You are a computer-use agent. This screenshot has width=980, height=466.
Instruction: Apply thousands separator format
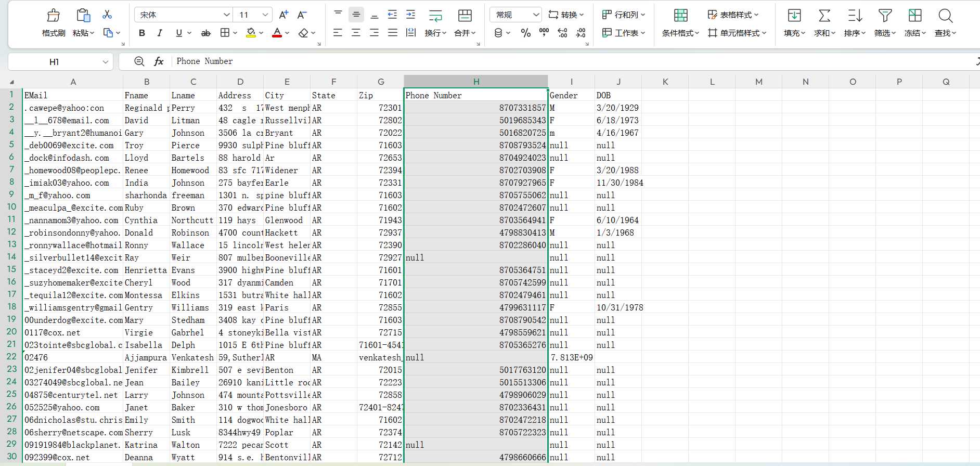544,33
